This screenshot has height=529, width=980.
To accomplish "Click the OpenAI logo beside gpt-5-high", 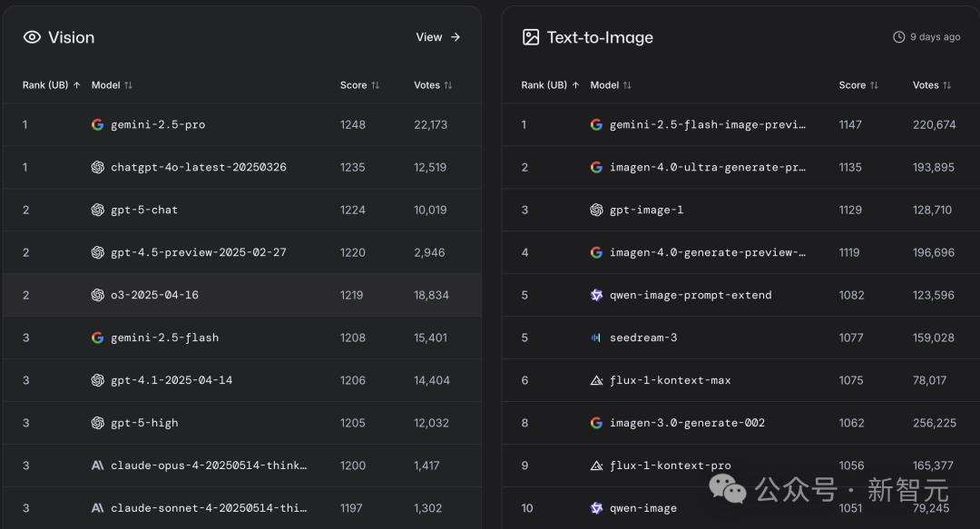I will click(x=97, y=423).
